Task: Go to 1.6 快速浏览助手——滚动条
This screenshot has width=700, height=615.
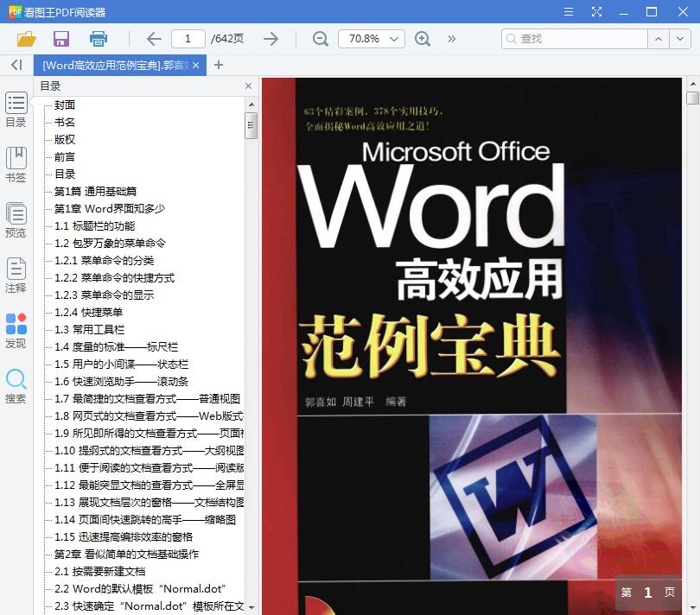Action: (122, 382)
